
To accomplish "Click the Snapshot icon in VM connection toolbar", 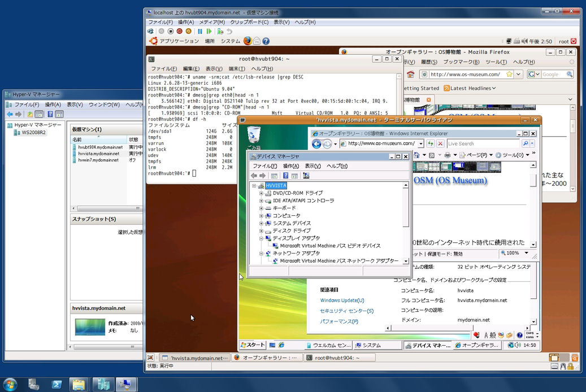I will (220, 32).
